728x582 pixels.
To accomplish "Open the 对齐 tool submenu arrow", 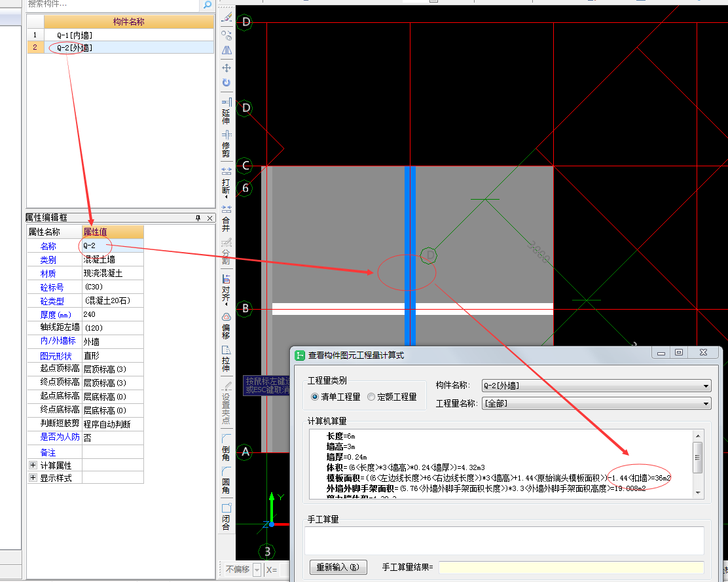I will point(227,304).
